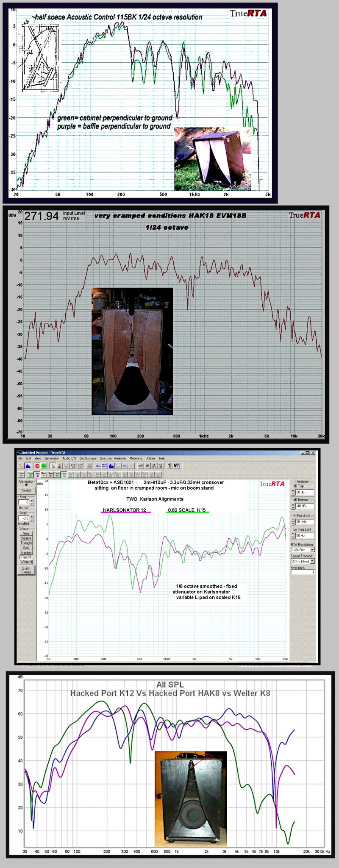
Task: Click the sine wave generator toolbar icon
Action: 21,465
